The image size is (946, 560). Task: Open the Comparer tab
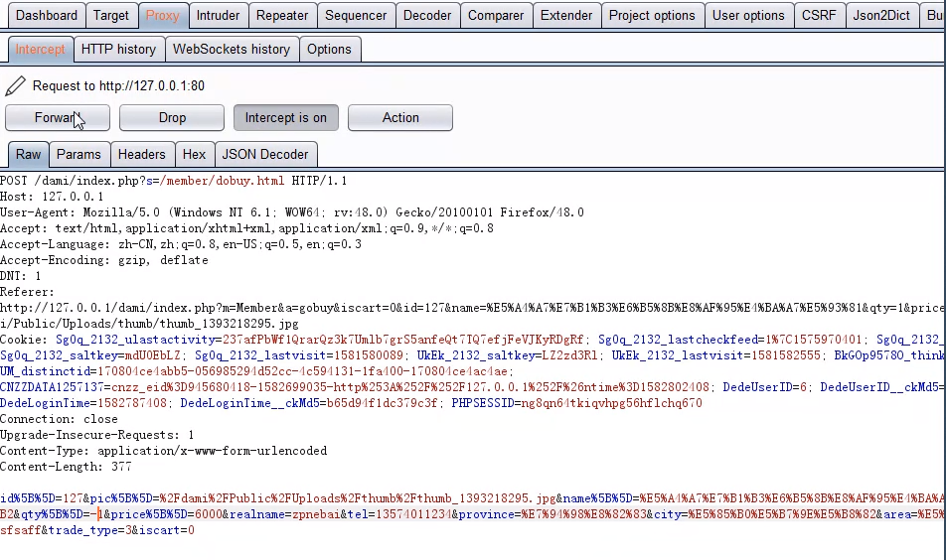496,15
